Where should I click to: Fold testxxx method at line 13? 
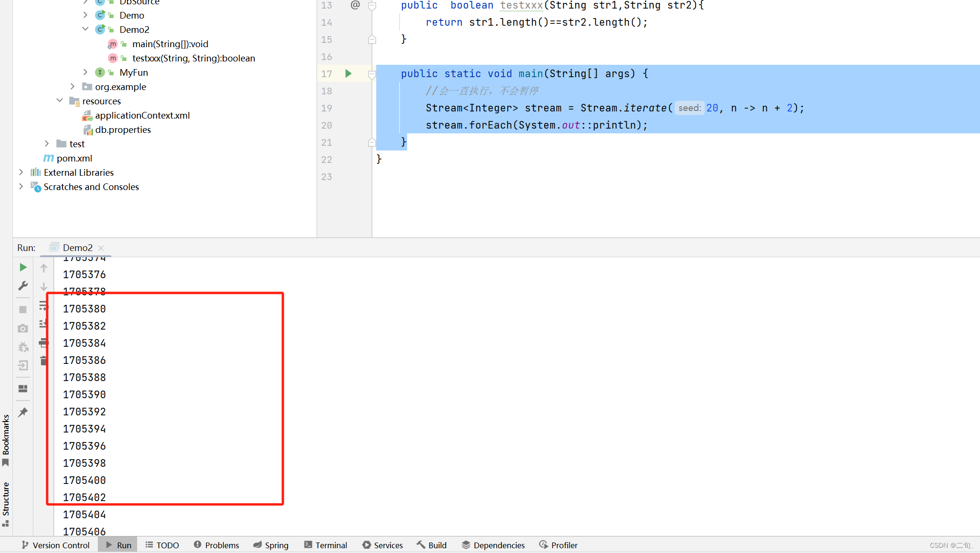372,6
